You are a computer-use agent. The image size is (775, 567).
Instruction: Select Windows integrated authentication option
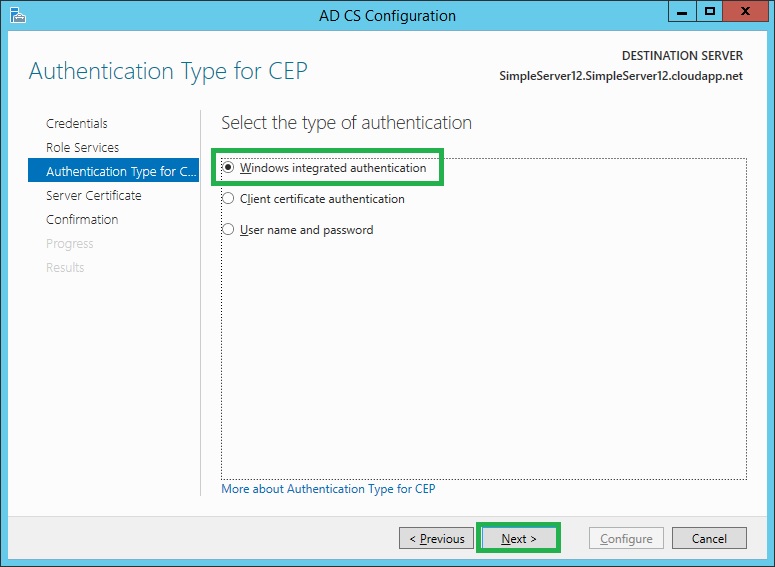click(x=229, y=168)
